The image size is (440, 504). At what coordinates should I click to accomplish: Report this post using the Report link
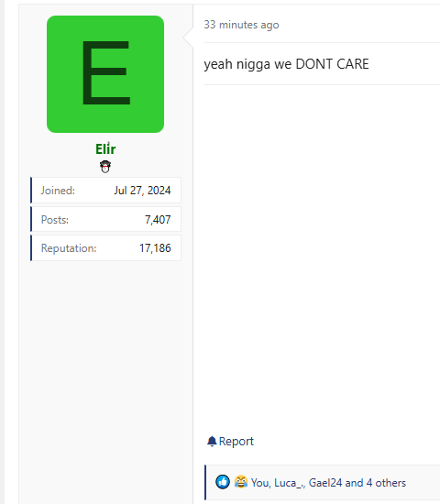(x=236, y=442)
